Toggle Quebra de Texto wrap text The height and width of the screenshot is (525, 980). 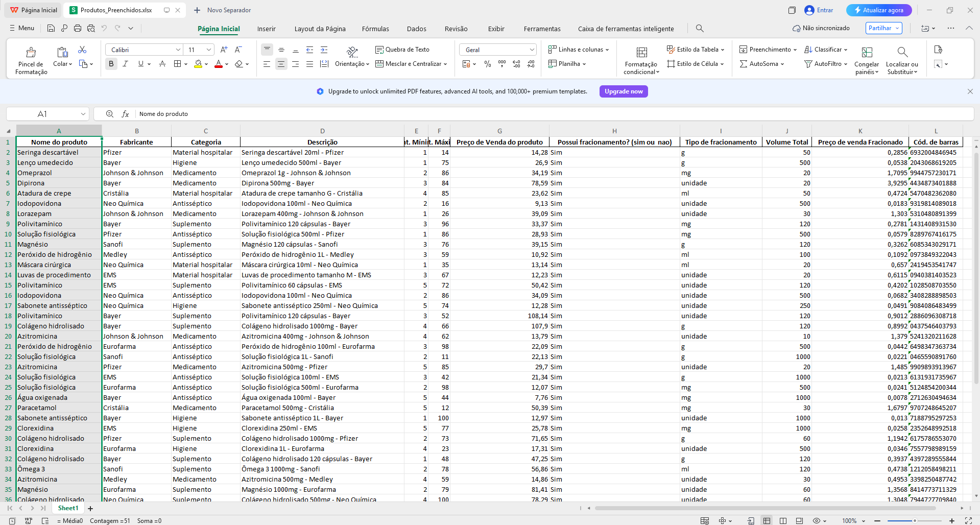(402, 50)
